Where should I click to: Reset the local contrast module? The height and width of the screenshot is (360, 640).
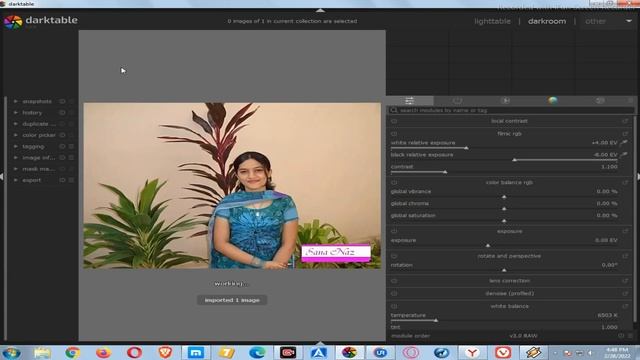(625, 121)
